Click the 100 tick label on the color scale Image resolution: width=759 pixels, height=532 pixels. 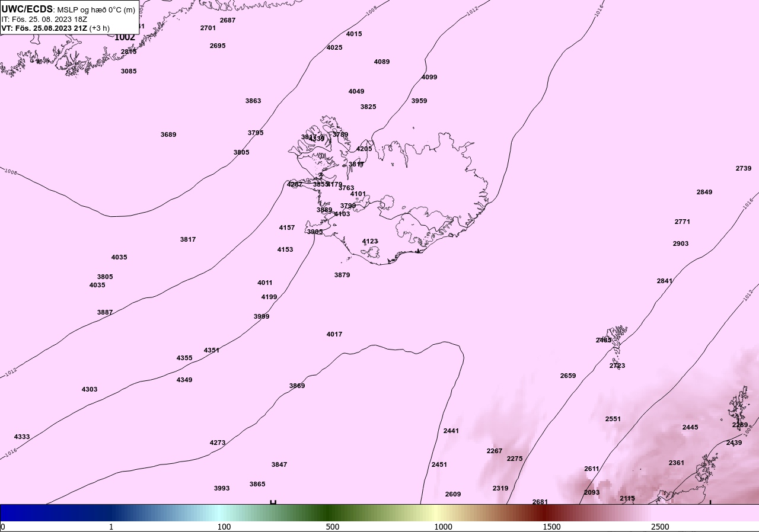(224, 527)
